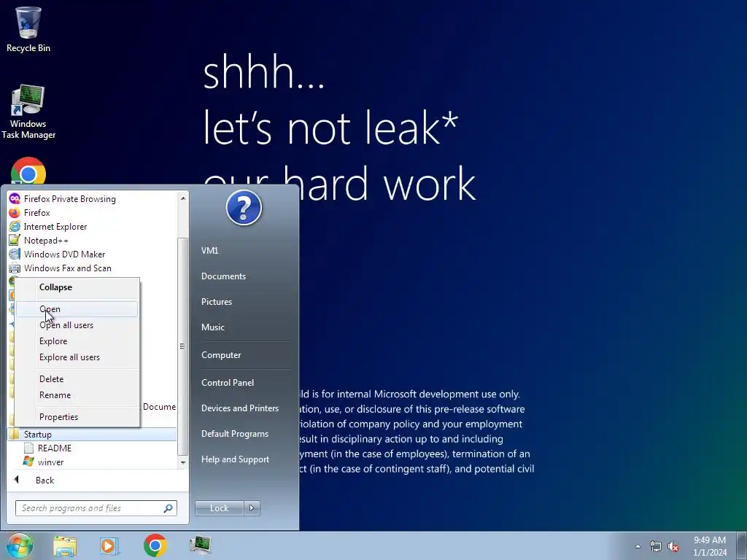Click the Windows DVD Maker icon
This screenshot has width=747, height=560.
pos(15,254)
